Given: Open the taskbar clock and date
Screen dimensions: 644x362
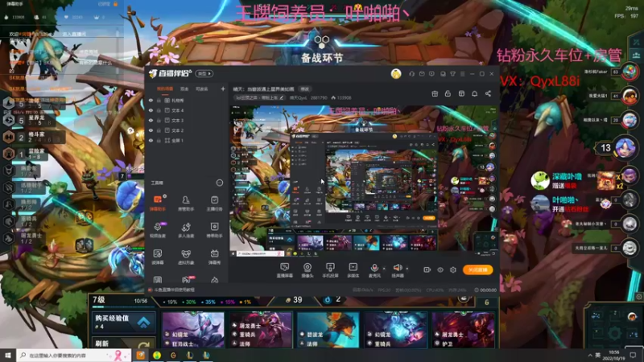Looking at the screenshot, I should pyautogui.click(x=614, y=355).
